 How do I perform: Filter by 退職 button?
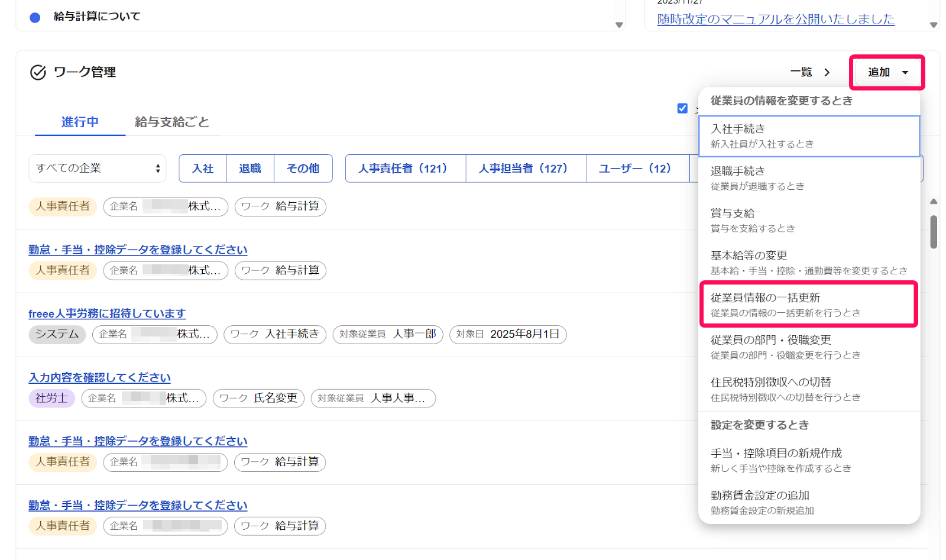pos(250,169)
